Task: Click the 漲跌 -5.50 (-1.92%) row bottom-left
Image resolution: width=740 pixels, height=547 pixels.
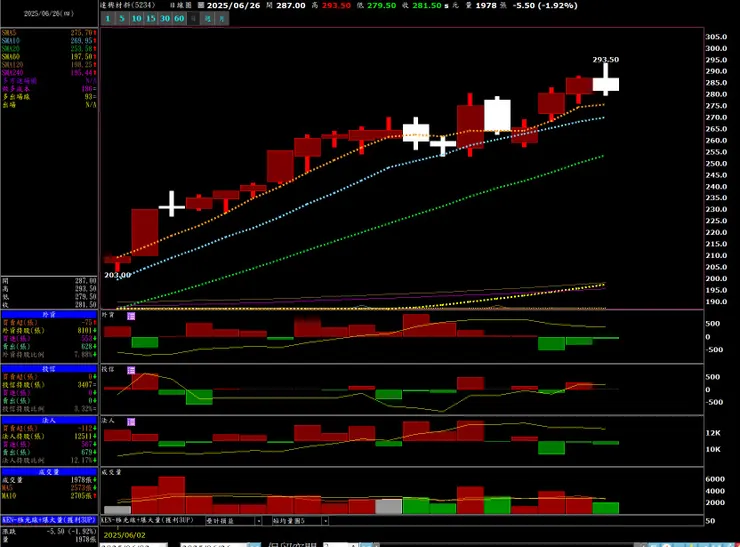Action: 49,531
